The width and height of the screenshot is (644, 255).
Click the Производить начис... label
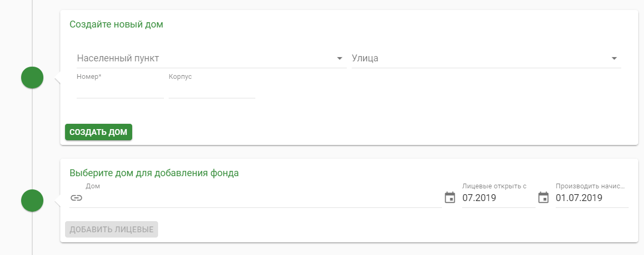591,186
